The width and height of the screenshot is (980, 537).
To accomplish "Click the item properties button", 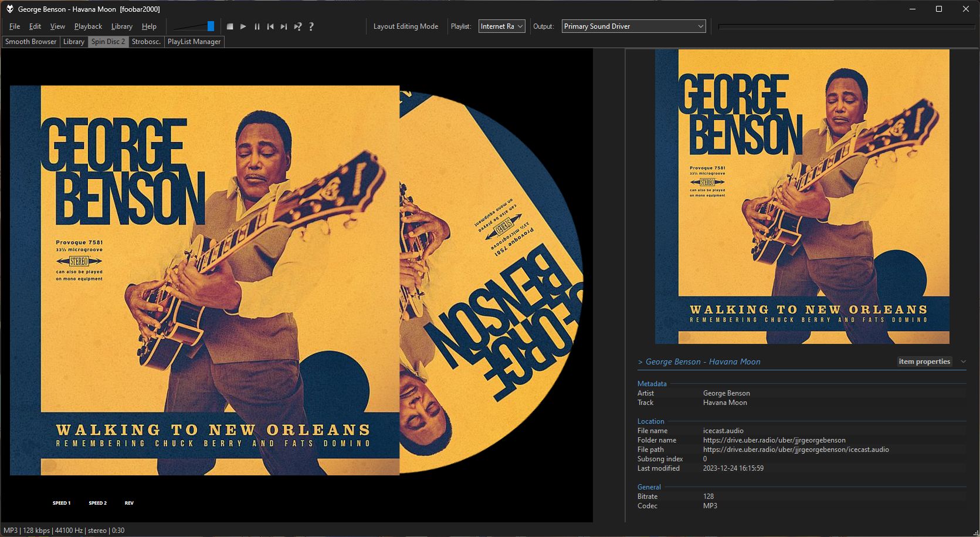I will pos(924,362).
